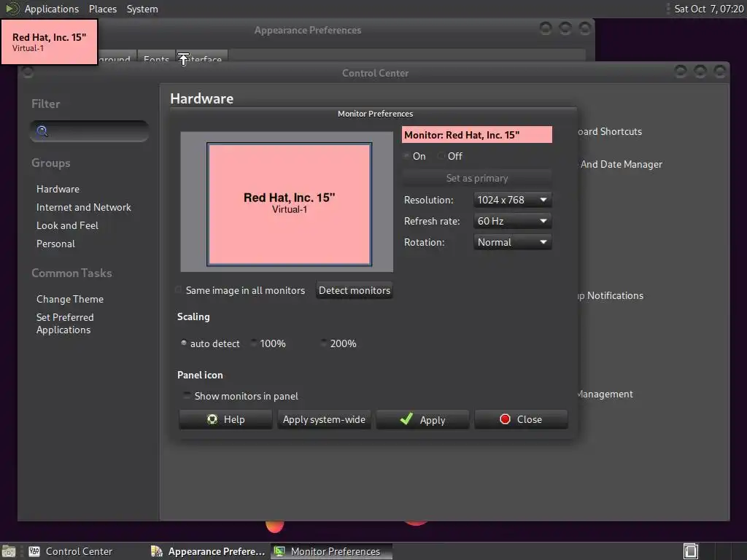Click Set as primary button
747x560 pixels.
click(x=477, y=178)
